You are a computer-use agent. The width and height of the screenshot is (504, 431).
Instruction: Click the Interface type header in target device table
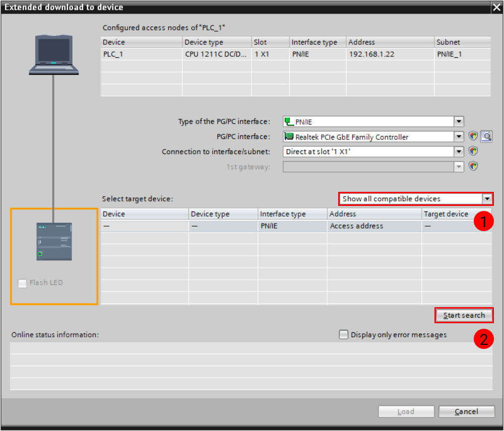292,214
